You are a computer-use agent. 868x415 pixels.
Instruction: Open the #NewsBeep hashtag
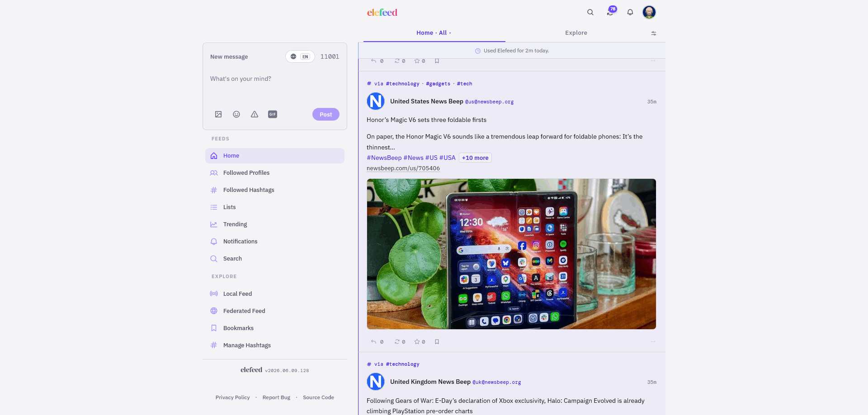[384, 158]
